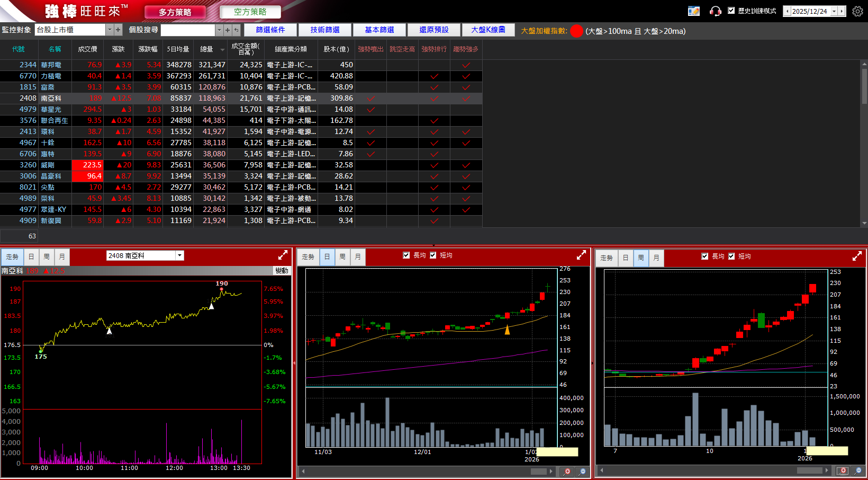
Task: Zoom out on the weekly chart
Action: click(x=858, y=470)
